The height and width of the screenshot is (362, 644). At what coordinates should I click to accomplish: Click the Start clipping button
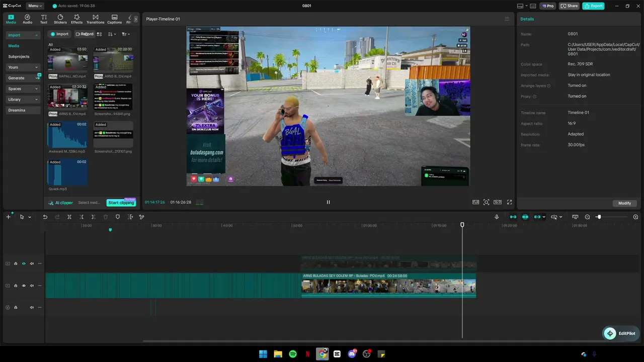[121, 203]
